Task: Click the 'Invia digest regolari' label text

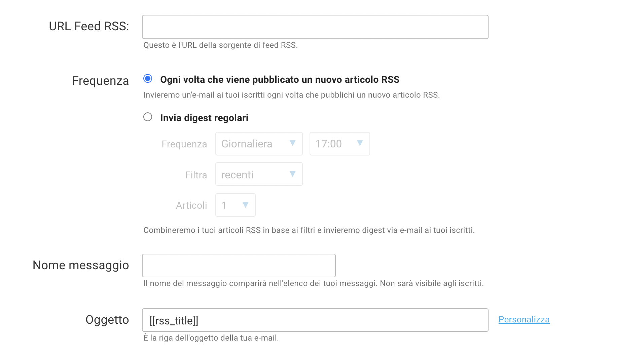Action: (204, 118)
